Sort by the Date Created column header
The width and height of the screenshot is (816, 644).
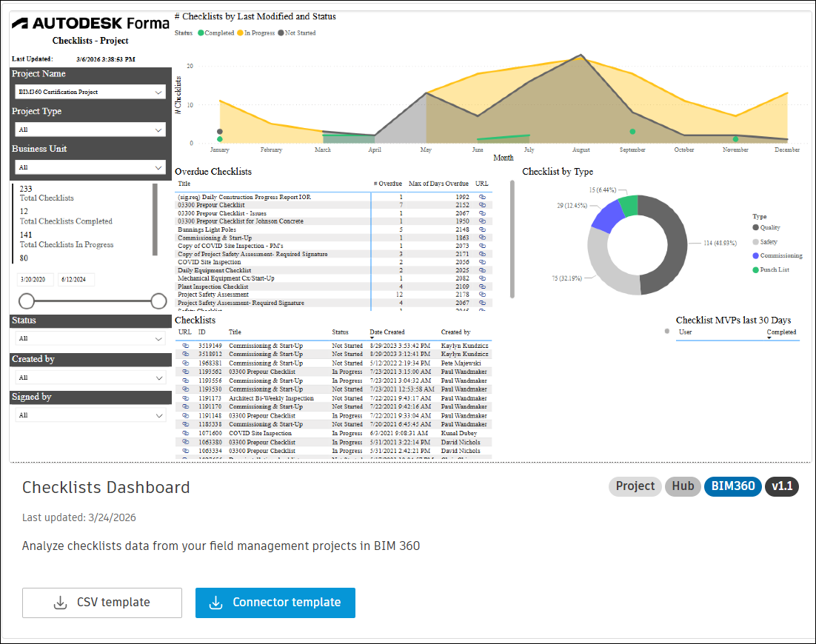point(387,332)
